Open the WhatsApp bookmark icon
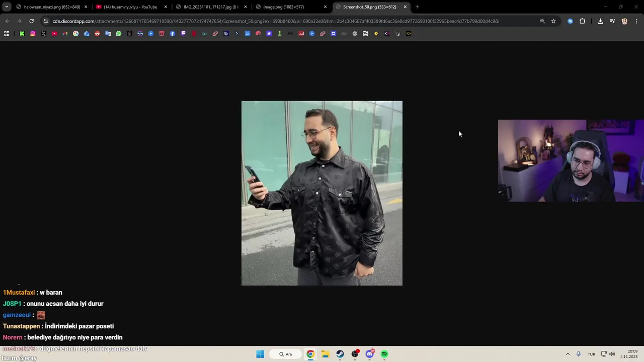 tap(119, 34)
